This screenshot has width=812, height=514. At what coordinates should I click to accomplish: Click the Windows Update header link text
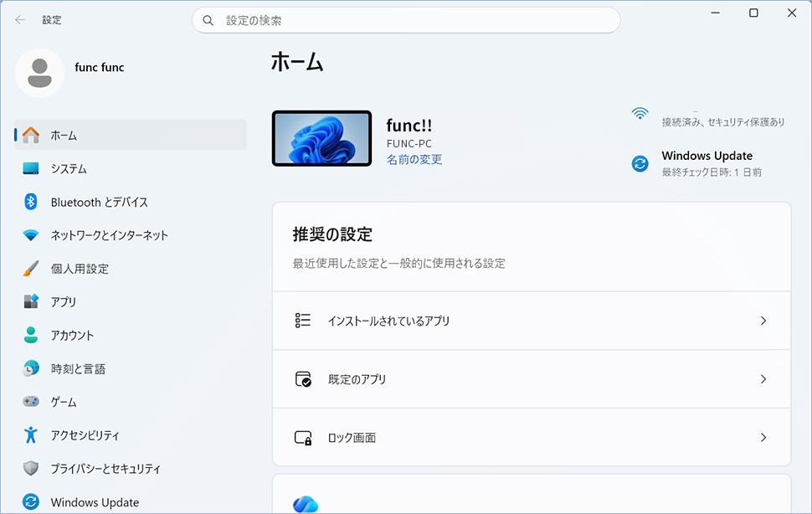pos(707,156)
